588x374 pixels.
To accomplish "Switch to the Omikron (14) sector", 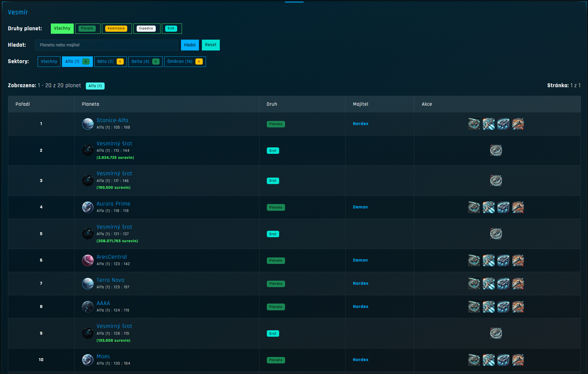I will point(185,62).
